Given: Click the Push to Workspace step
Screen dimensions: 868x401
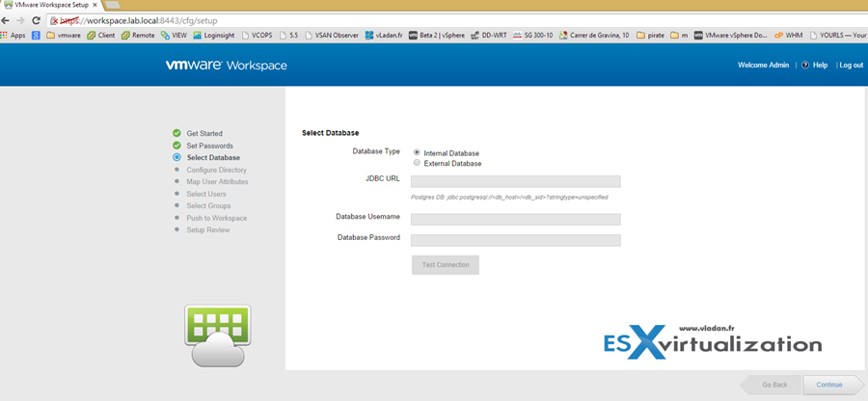Looking at the screenshot, I should (x=216, y=218).
